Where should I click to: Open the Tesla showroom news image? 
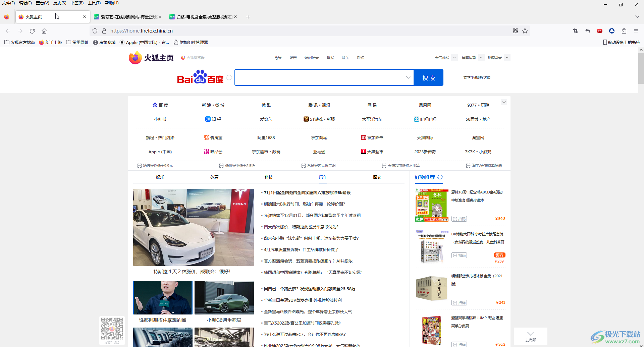click(x=194, y=227)
